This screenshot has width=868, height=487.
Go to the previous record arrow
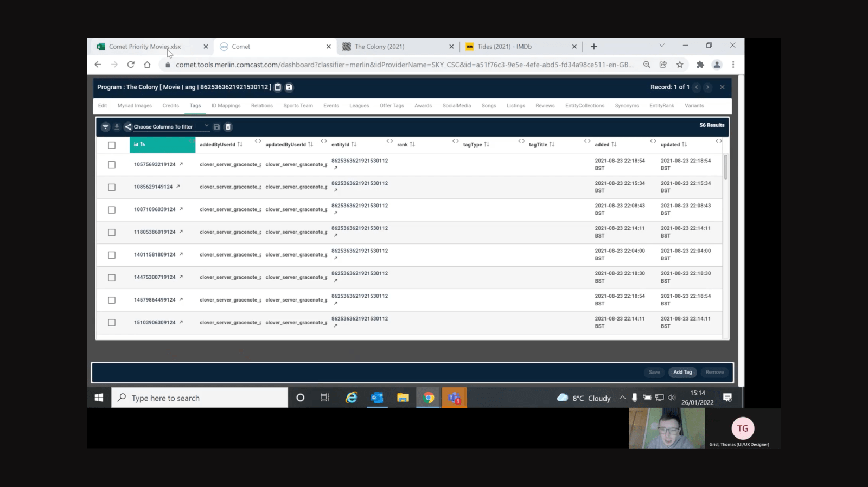click(697, 87)
